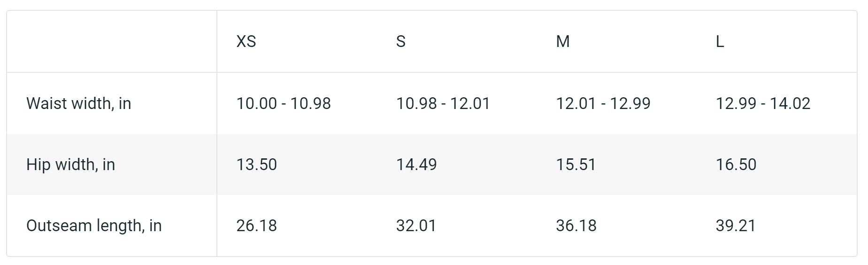Click S waist width value 10.98 - 12.01
Image resolution: width=868 pixels, height=265 pixels.
[443, 103]
